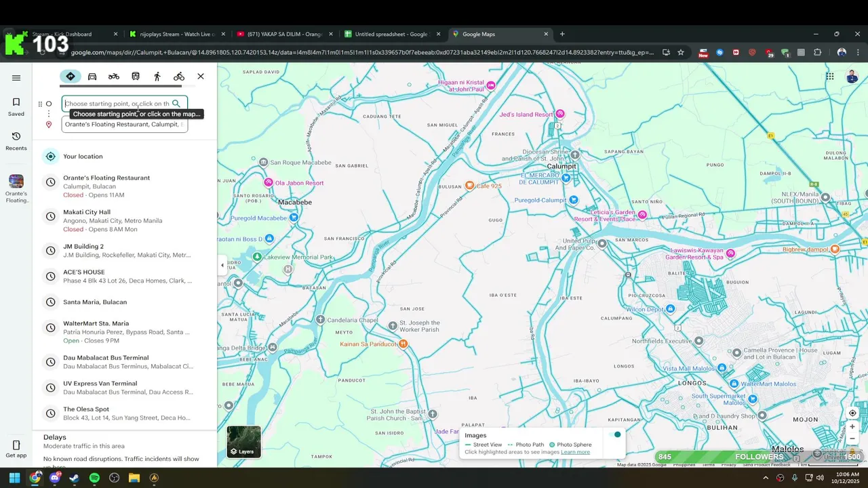Click the Cafe 925 restaurant pin
Screen dimensions: 868x488
[x=469, y=186]
